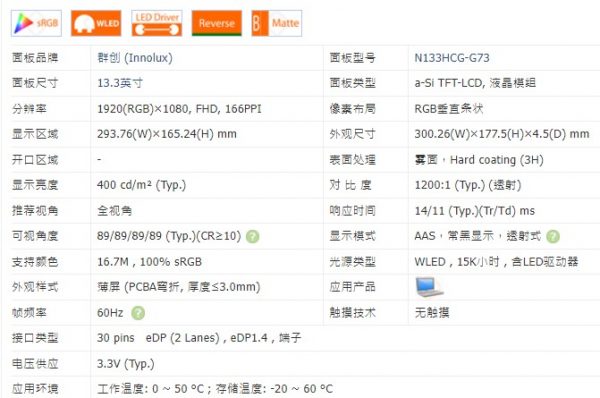Image resolution: width=600 pixels, height=398 pixels.
Task: Select the 16.7M, 100% sRGB color value
Action: (x=149, y=262)
